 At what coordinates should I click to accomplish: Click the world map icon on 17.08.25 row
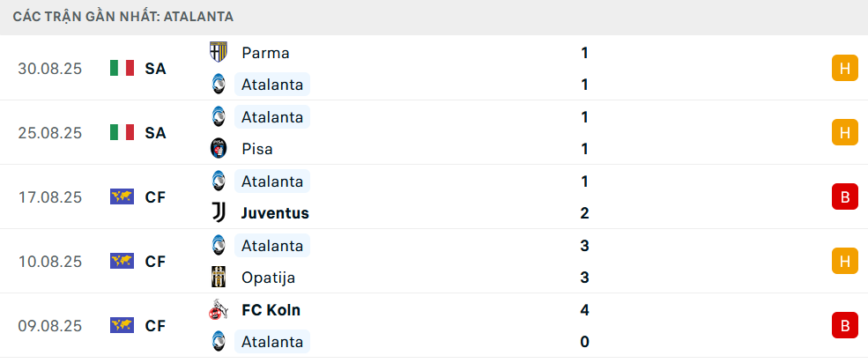(x=122, y=197)
